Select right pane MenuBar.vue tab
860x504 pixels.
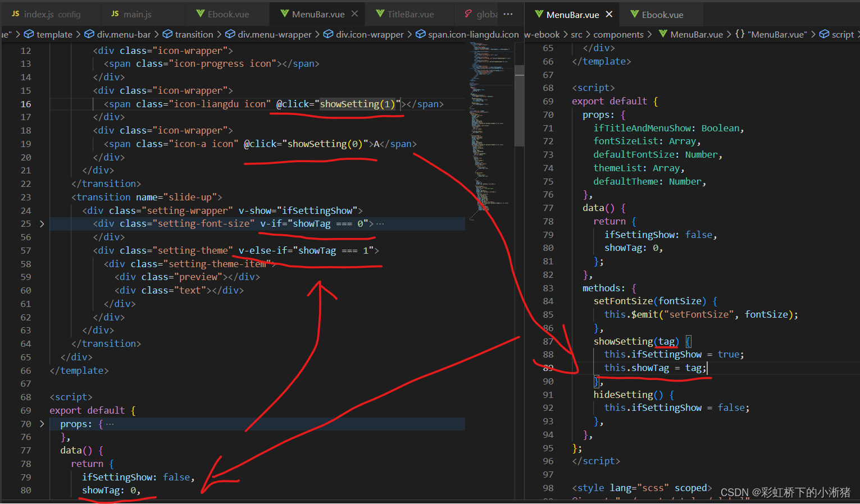[x=572, y=14]
